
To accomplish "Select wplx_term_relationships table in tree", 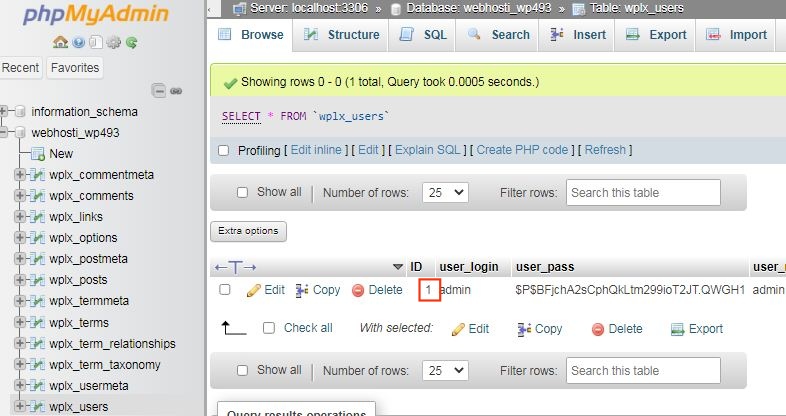I will tap(112, 344).
